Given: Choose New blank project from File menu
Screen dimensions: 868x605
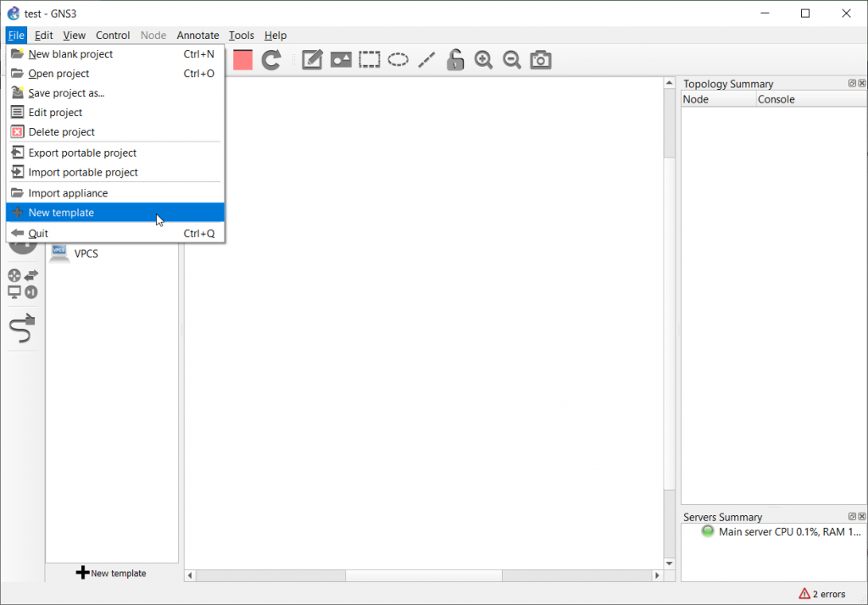Looking at the screenshot, I should pos(115,54).
